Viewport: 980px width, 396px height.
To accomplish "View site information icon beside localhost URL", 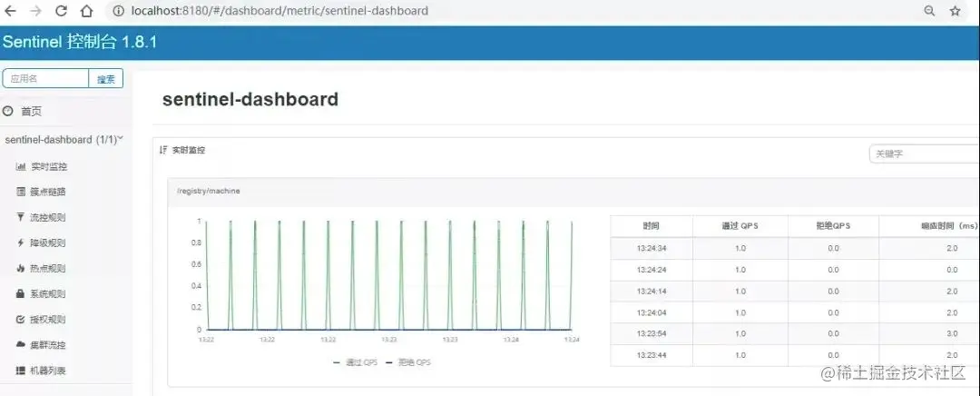I will pos(118,11).
